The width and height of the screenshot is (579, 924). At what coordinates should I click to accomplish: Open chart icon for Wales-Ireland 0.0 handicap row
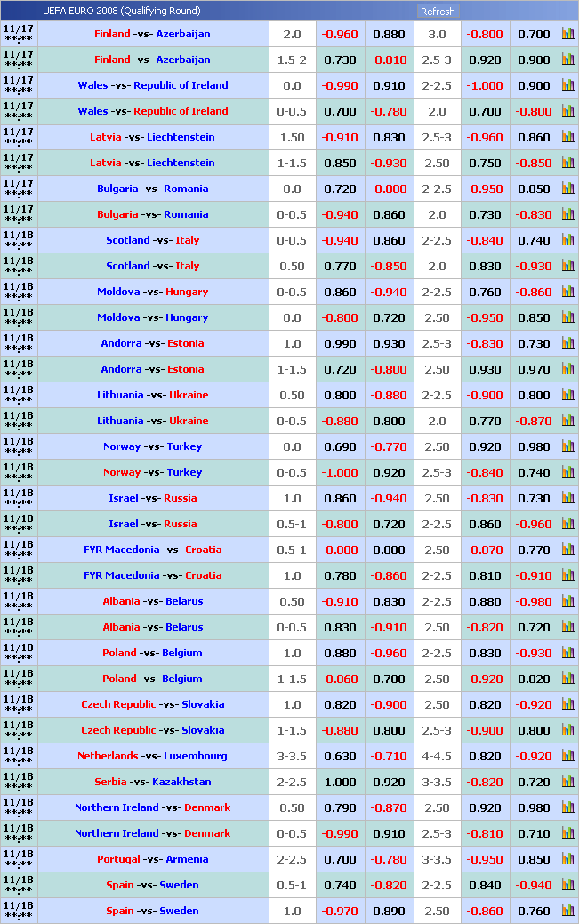pos(567,85)
